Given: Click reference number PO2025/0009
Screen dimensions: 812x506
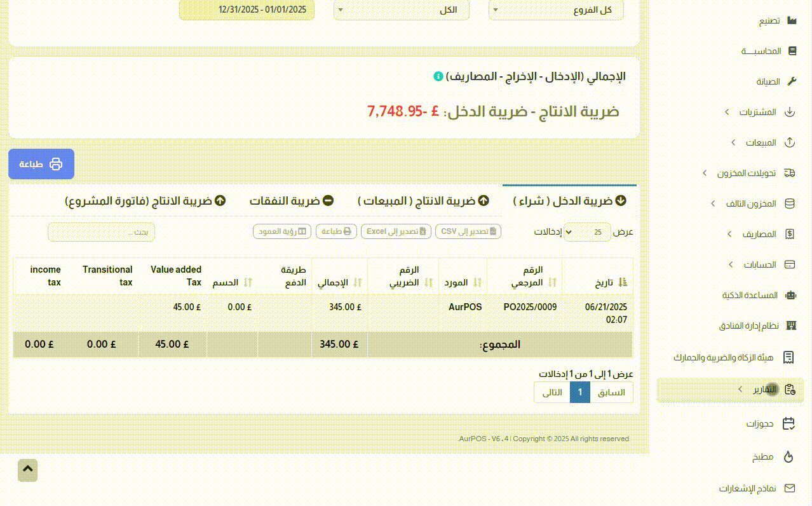Looking at the screenshot, I should point(530,307).
